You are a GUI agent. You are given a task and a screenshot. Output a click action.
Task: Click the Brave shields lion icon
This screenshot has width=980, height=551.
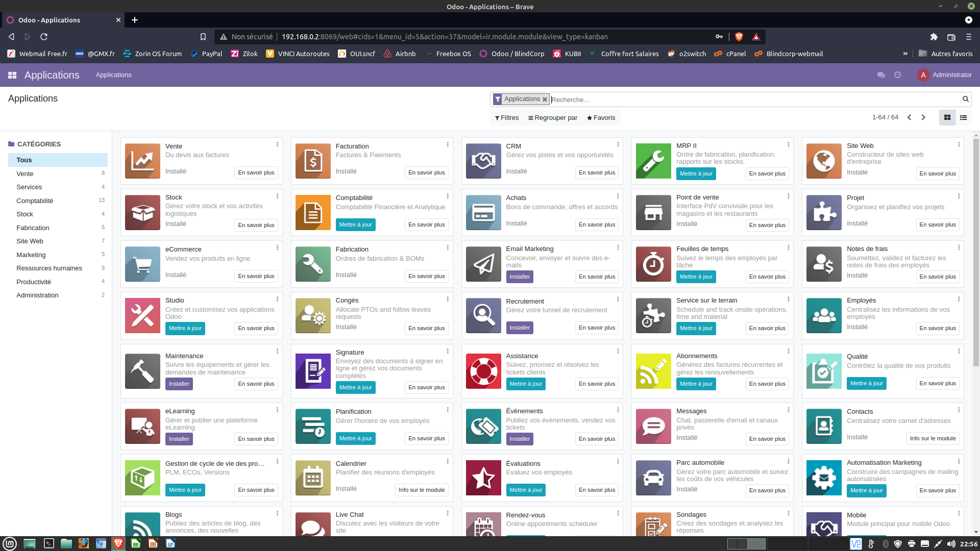739,37
